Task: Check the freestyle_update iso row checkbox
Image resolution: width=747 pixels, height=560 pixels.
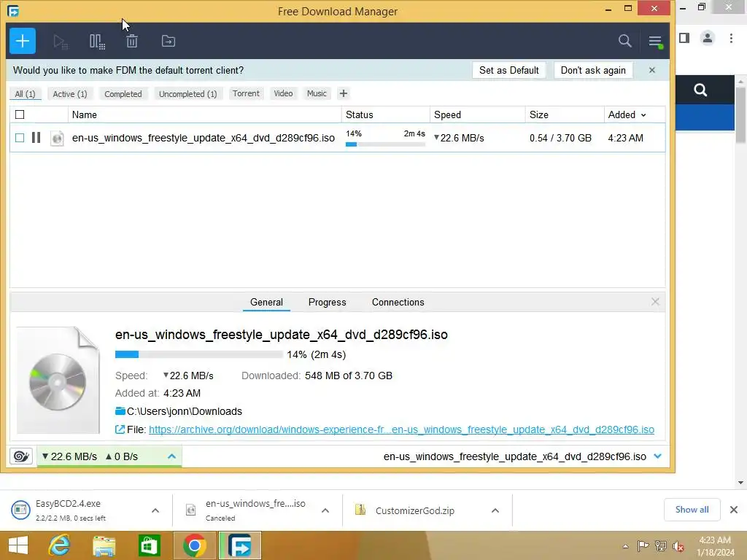Action: point(20,138)
